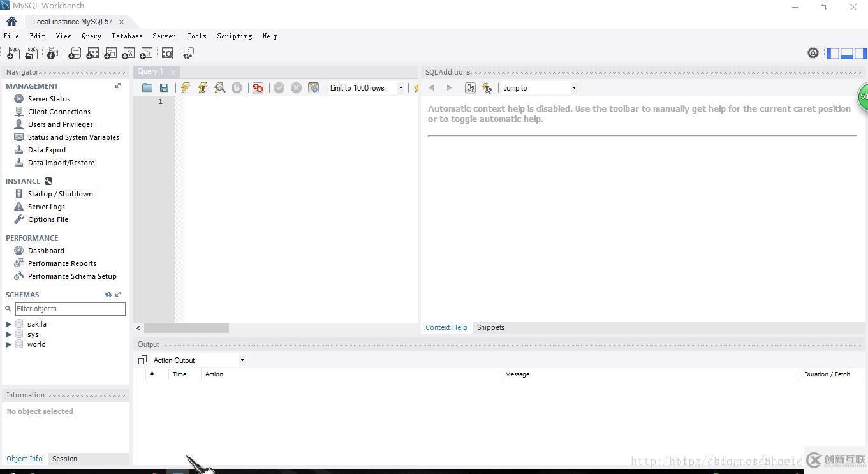Switch to the Context Help tab
Screen dimensions: 868x474
tap(446, 327)
